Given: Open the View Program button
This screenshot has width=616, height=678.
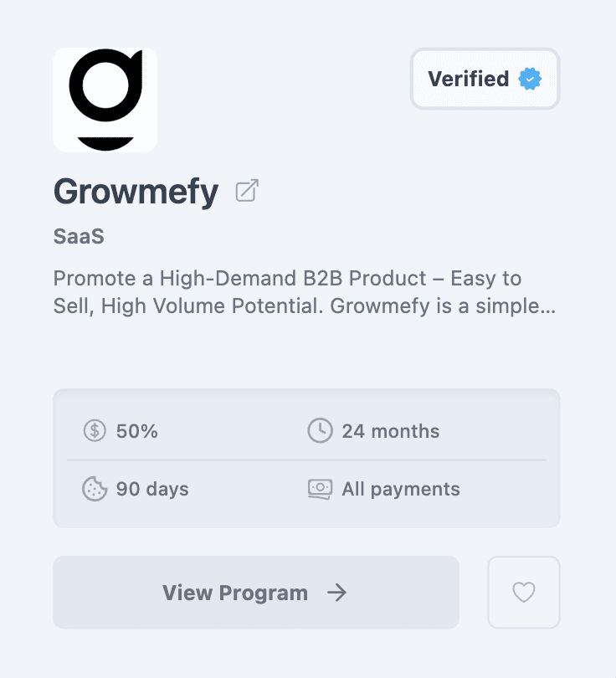Looking at the screenshot, I should coord(256,592).
